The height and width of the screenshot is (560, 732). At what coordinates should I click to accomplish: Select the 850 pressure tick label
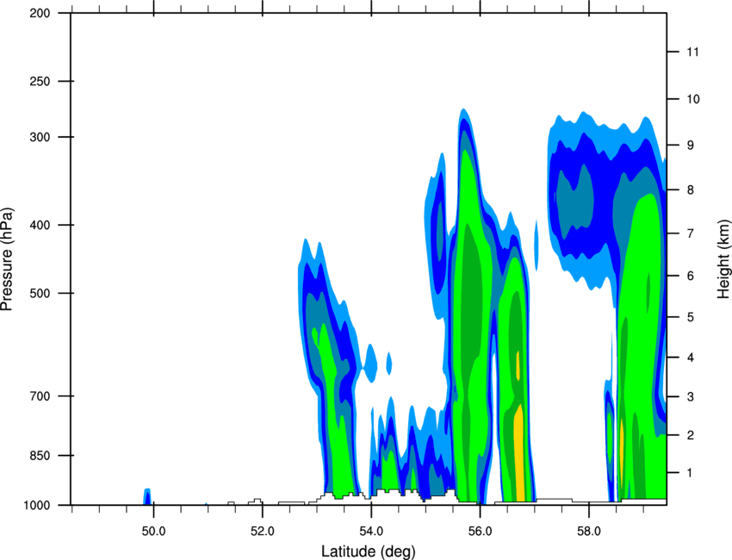tap(40, 456)
